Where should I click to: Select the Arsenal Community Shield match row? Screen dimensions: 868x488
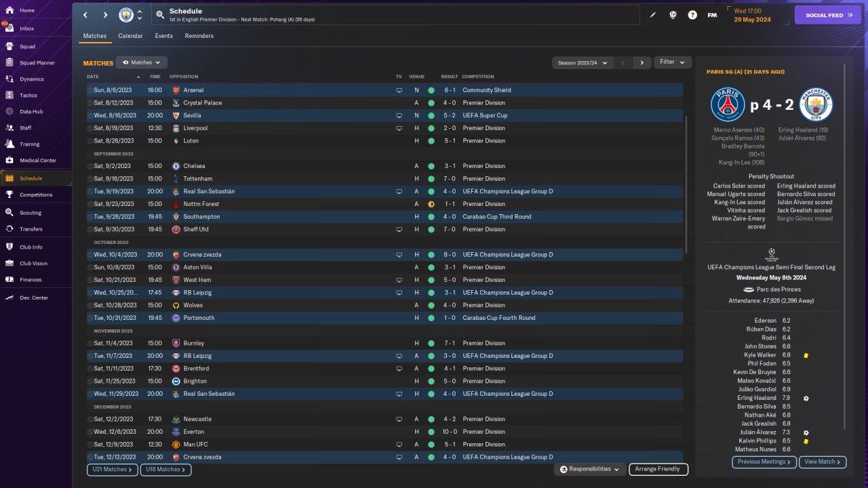[384, 90]
